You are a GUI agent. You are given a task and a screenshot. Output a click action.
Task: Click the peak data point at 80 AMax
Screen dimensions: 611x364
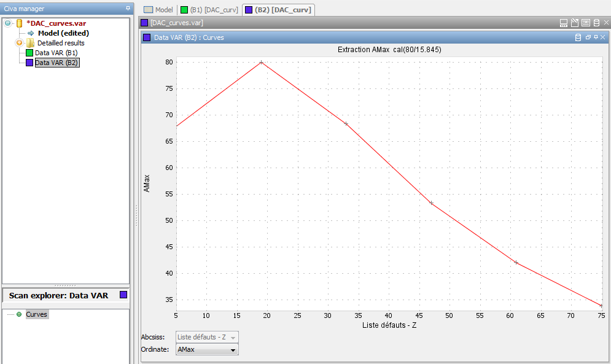[x=261, y=62]
